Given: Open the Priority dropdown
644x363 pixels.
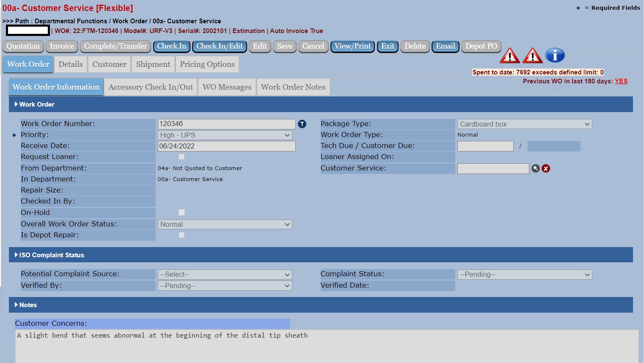Looking at the screenshot, I should point(225,135).
